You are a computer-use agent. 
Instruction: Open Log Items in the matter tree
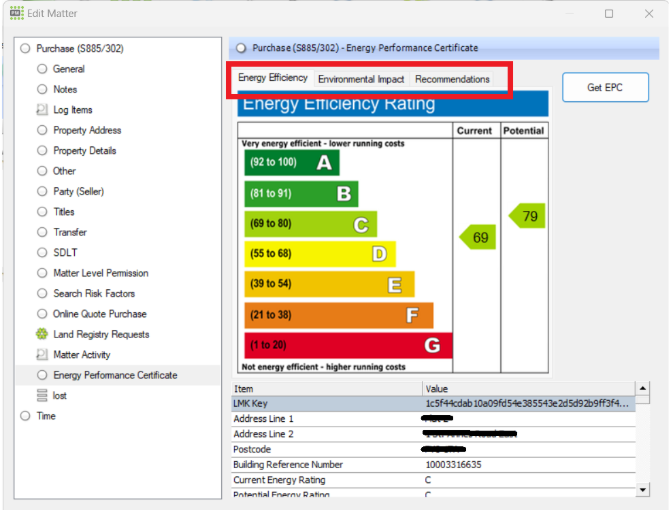pos(72,110)
